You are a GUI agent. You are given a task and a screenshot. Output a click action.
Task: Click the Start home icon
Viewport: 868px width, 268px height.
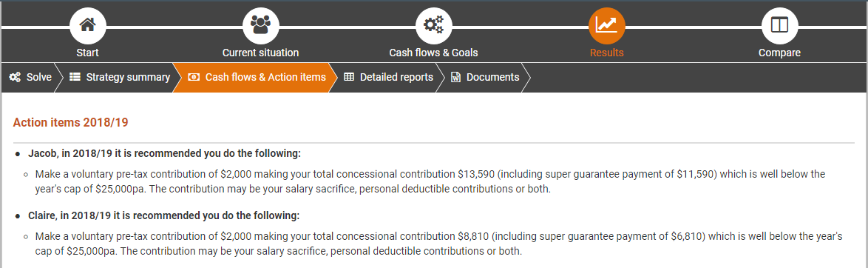point(87,25)
